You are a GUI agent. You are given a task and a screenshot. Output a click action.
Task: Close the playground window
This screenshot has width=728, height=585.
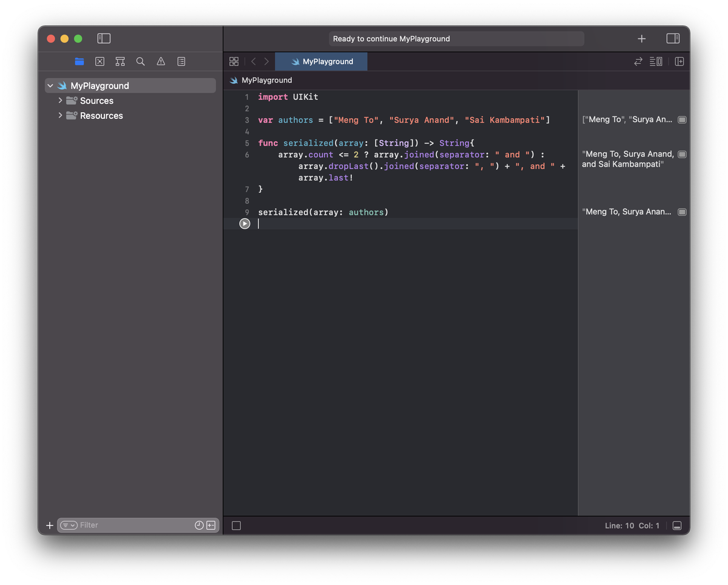click(51, 39)
